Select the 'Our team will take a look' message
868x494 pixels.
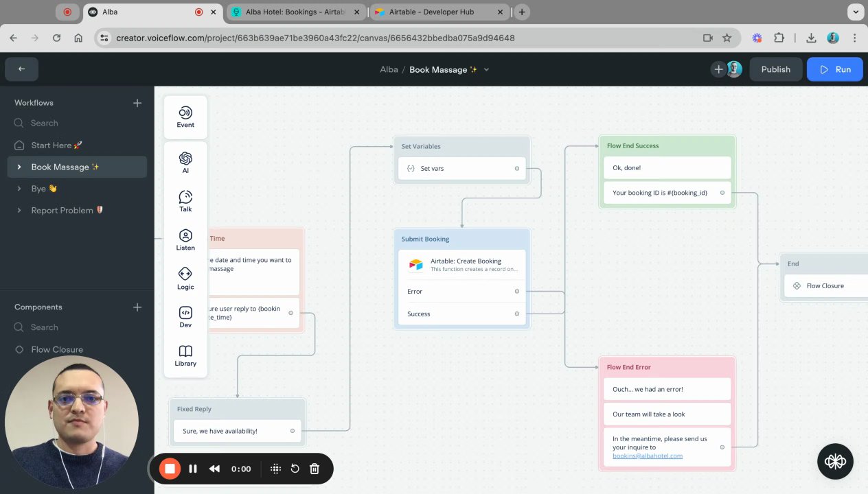coord(667,414)
